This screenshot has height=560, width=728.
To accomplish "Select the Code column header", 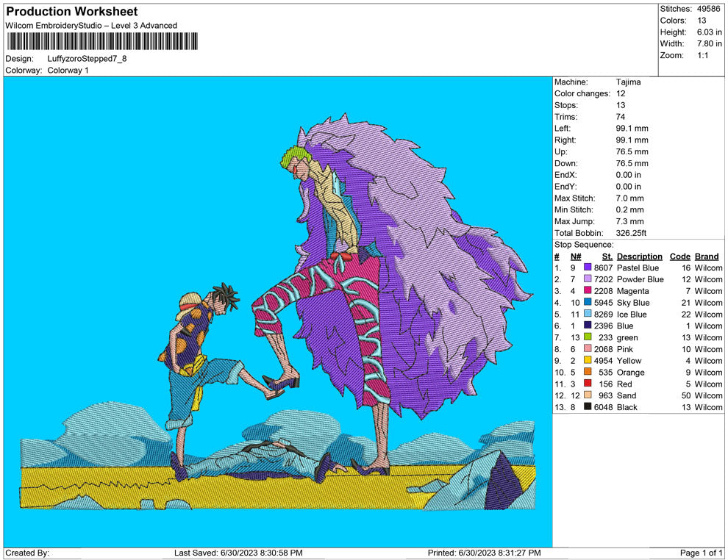I will point(679,256).
